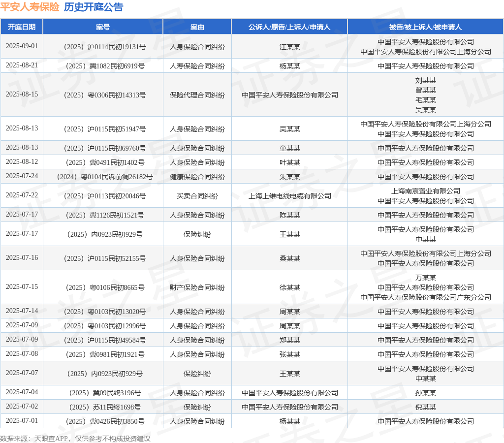Click plaintiff 上海上维电线电缆有限公司
Image resolution: width=504 pixels, height=443 pixels.
click(289, 196)
